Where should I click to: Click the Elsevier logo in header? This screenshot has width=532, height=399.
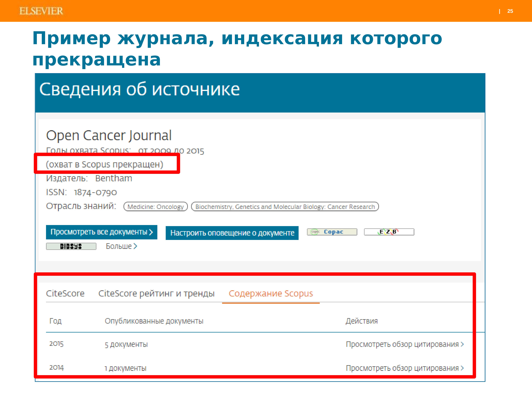41,11
